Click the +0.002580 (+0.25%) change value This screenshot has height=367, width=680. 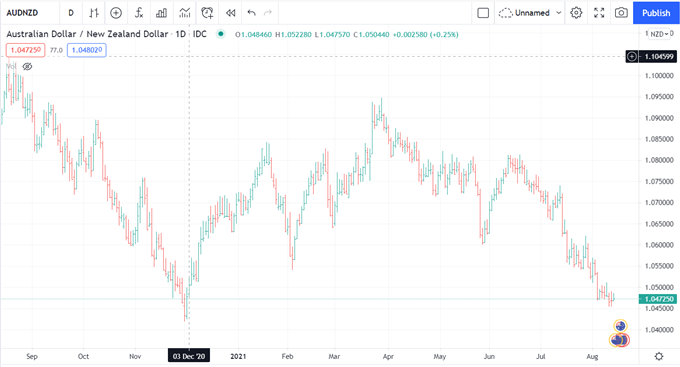coord(425,34)
